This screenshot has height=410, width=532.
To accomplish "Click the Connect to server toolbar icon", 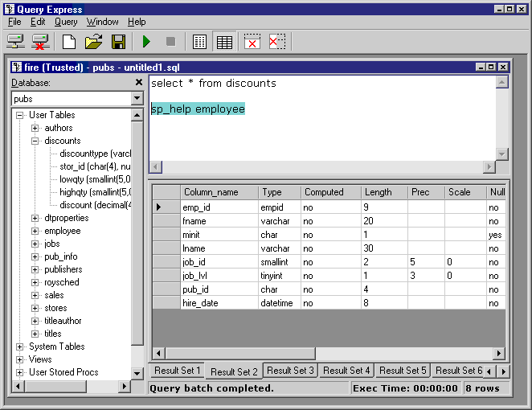I will [x=15, y=42].
